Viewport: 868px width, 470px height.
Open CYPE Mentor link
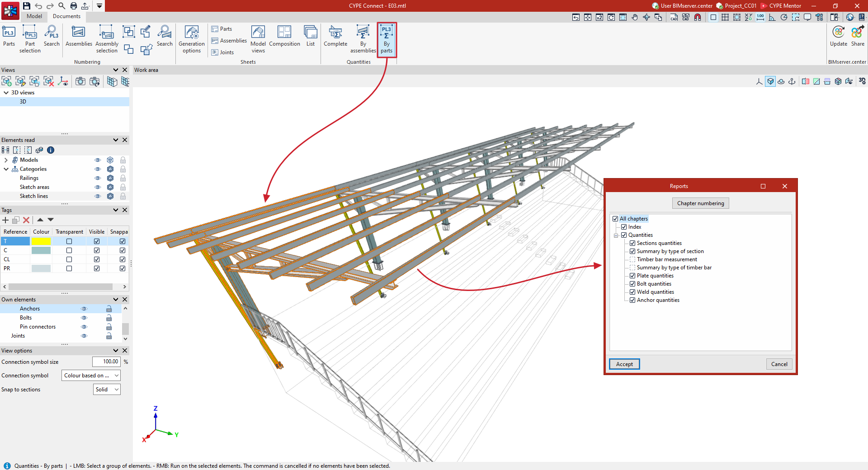(781, 6)
